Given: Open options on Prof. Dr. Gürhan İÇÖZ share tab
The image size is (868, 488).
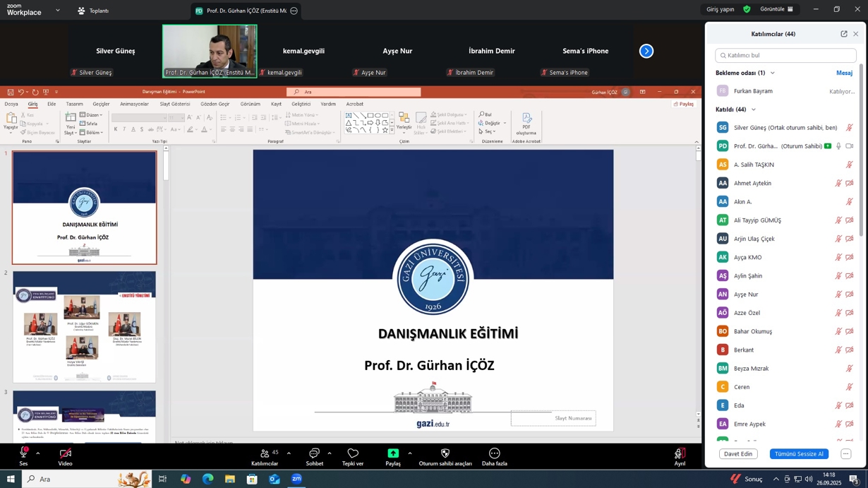Looking at the screenshot, I should pos(294,11).
